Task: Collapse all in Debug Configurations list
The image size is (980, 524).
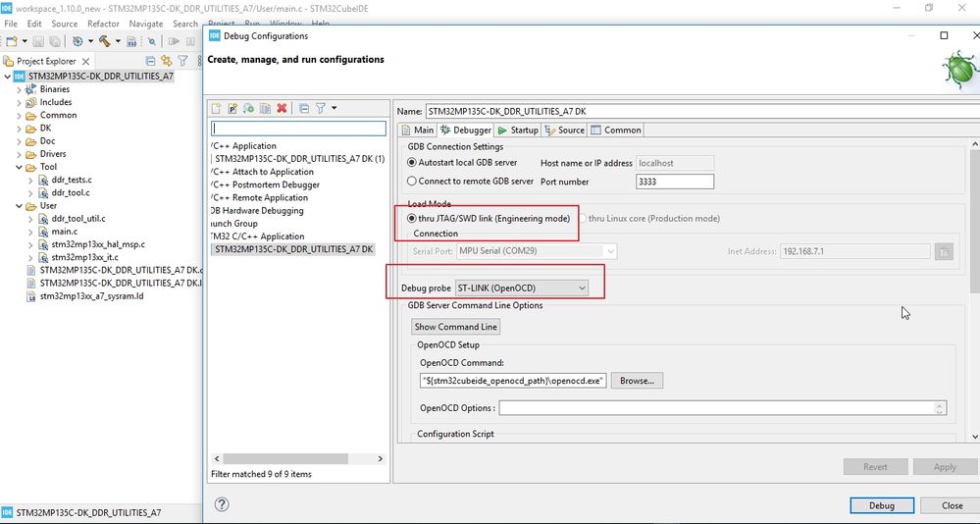Action: [x=304, y=108]
